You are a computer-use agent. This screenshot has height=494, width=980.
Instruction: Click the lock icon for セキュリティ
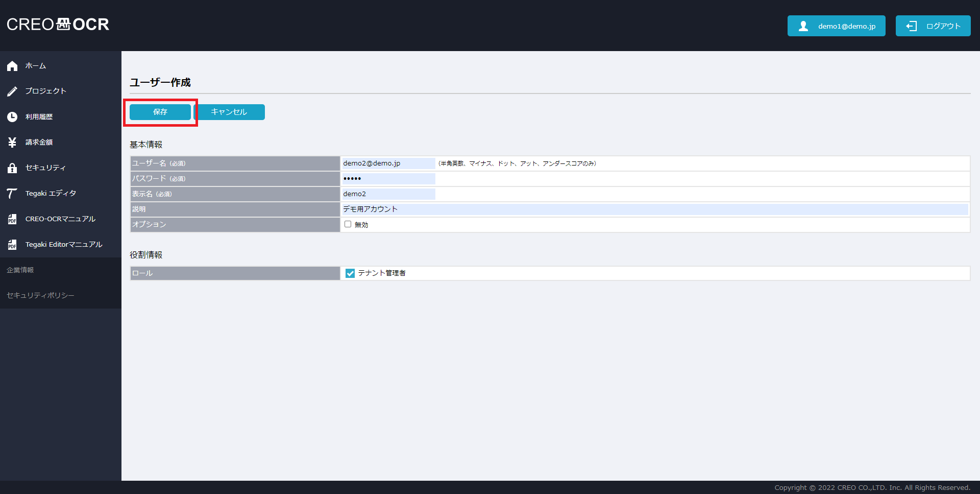(12, 168)
